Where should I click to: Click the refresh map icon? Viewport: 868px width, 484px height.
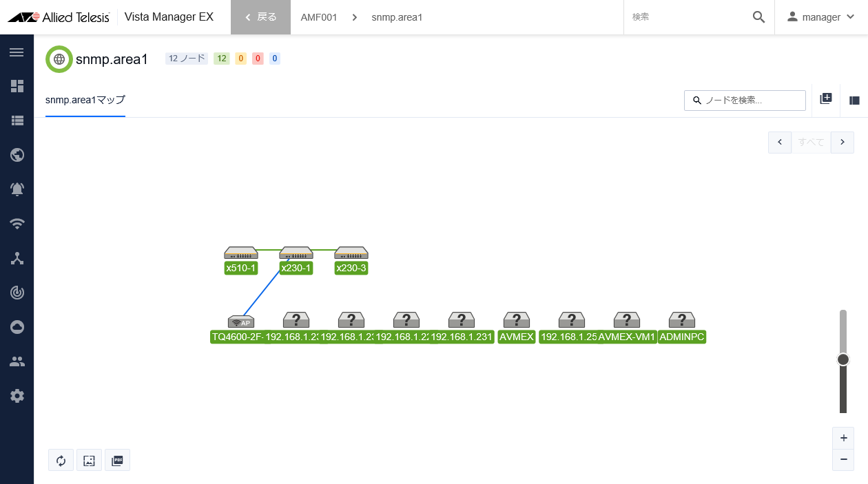(61, 460)
